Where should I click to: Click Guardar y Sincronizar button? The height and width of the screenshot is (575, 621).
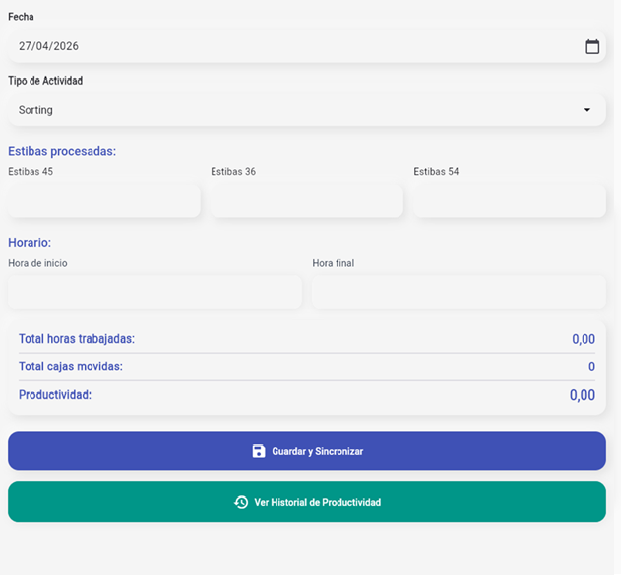(307, 451)
